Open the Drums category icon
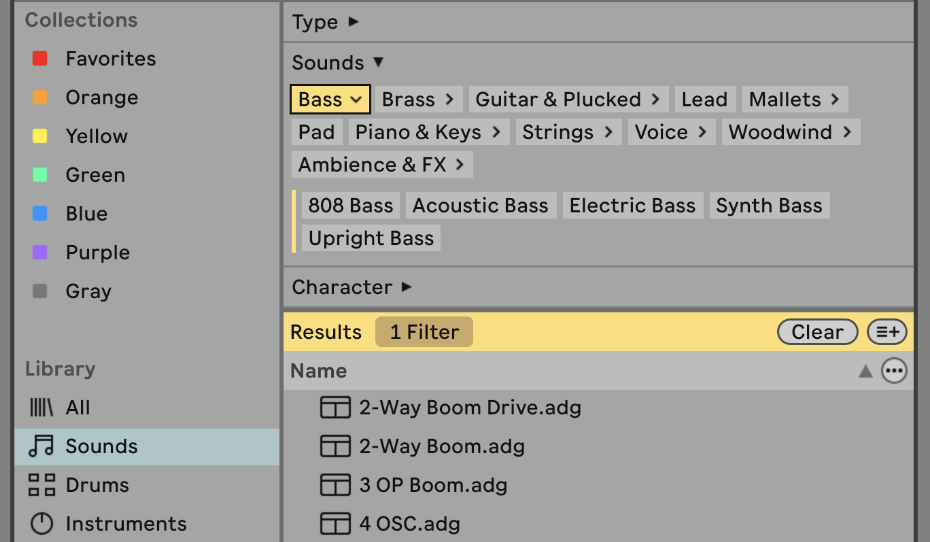 pyautogui.click(x=41, y=485)
